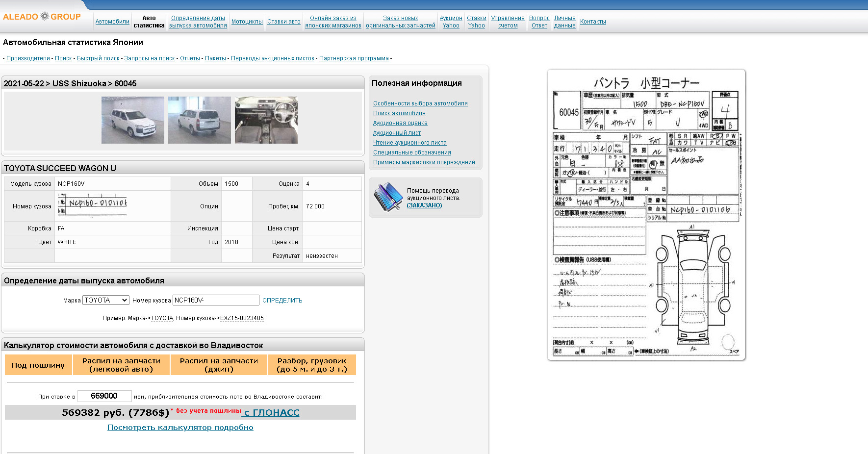The height and width of the screenshot is (454, 868).
Task: Open the Мотоциклы menu item
Action: [x=247, y=22]
